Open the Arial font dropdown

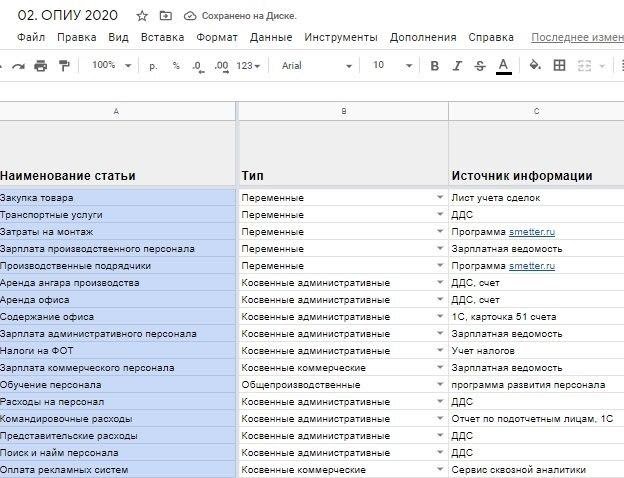tap(317, 66)
